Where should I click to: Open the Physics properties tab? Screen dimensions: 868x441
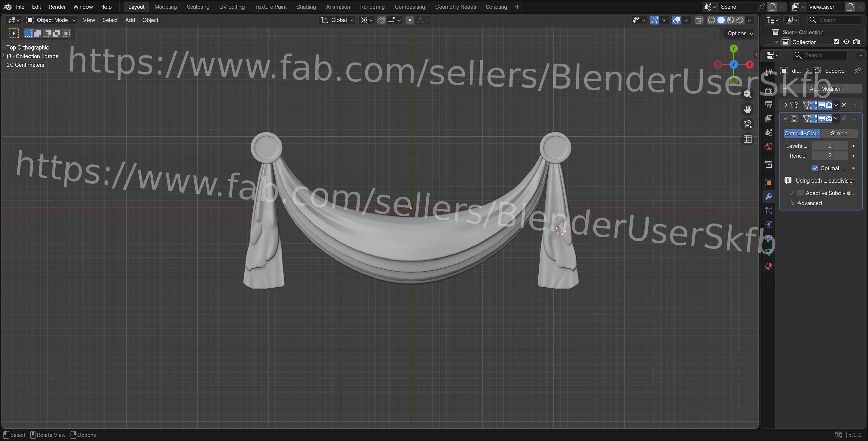(x=769, y=225)
